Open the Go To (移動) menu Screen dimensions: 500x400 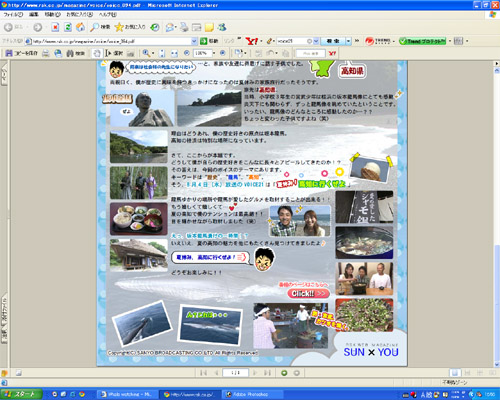[53, 15]
